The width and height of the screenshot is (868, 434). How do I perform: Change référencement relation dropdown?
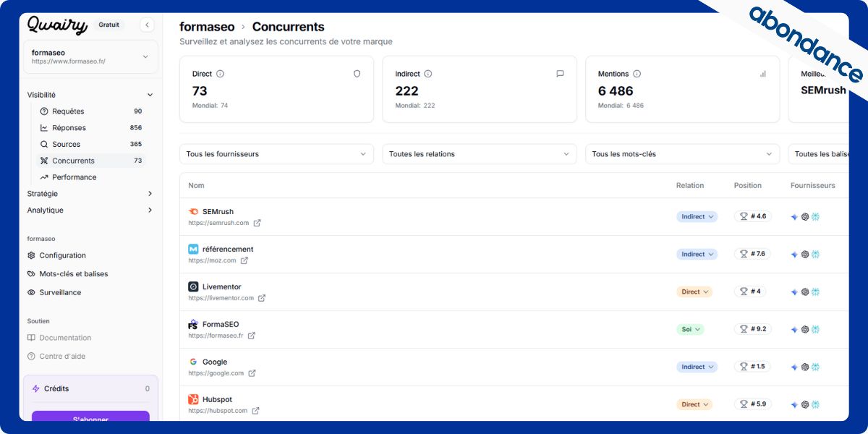tap(697, 254)
